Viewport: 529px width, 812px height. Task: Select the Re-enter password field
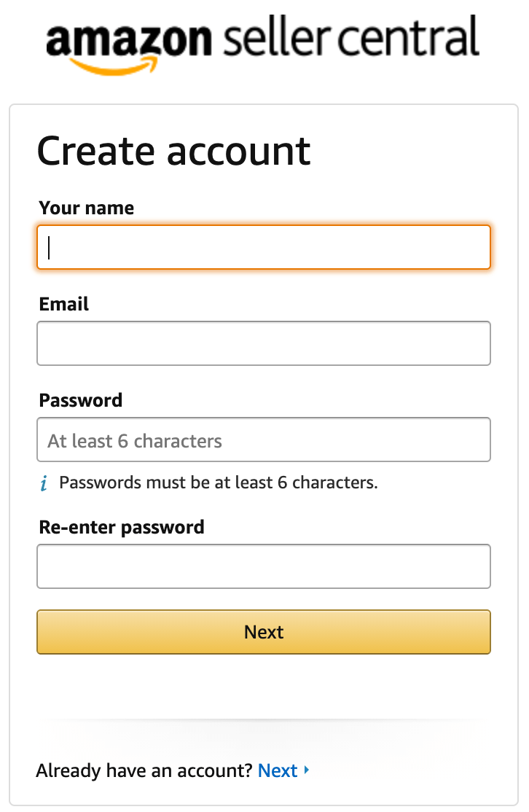point(264,566)
